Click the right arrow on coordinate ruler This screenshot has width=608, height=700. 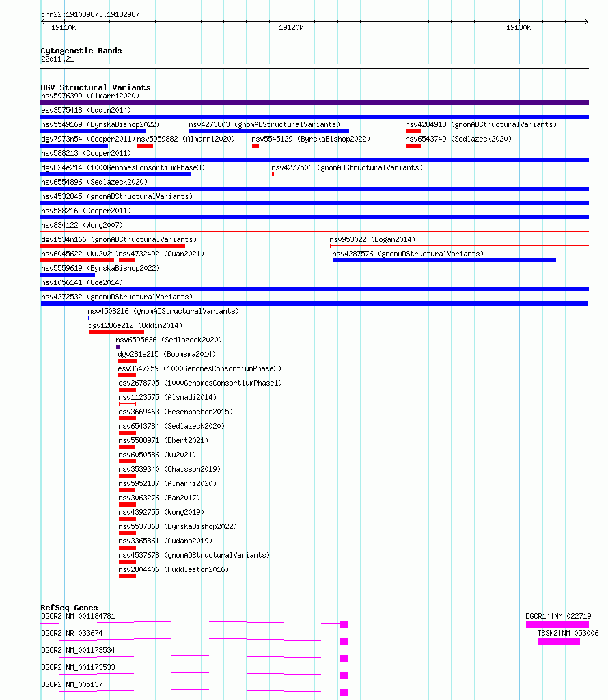[x=586, y=21]
